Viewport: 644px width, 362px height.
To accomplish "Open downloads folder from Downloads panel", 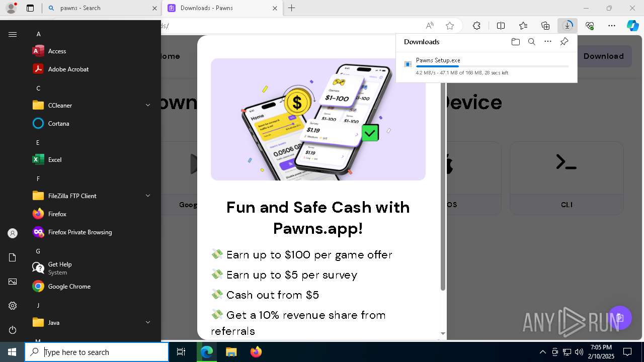I will pyautogui.click(x=515, y=42).
